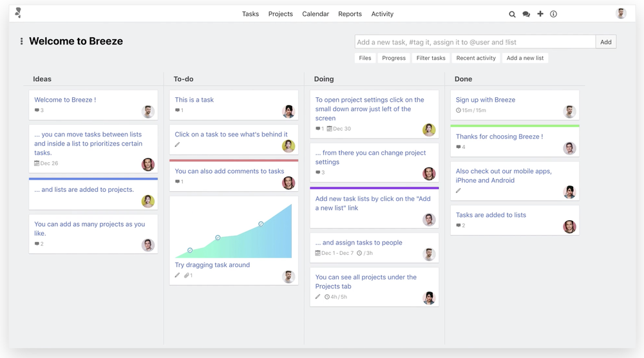Click pencil icon on Try dragging task card
This screenshot has width=644, height=358.
178,275
